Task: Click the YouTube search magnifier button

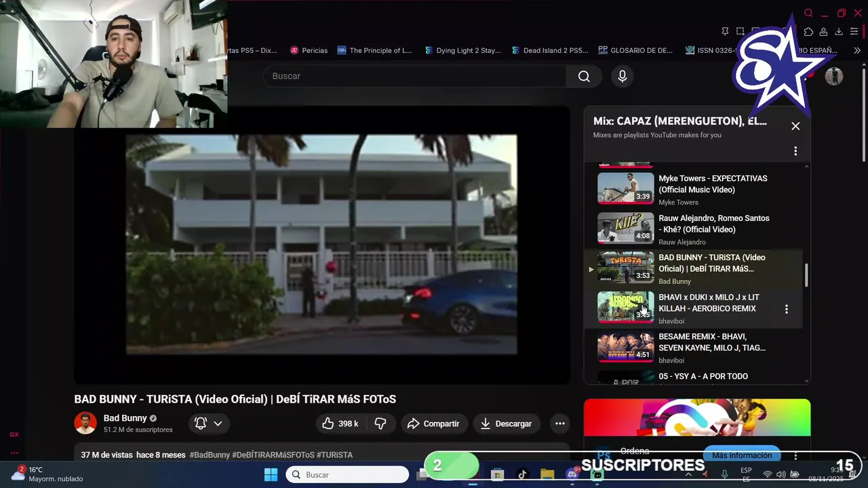Action: point(584,76)
